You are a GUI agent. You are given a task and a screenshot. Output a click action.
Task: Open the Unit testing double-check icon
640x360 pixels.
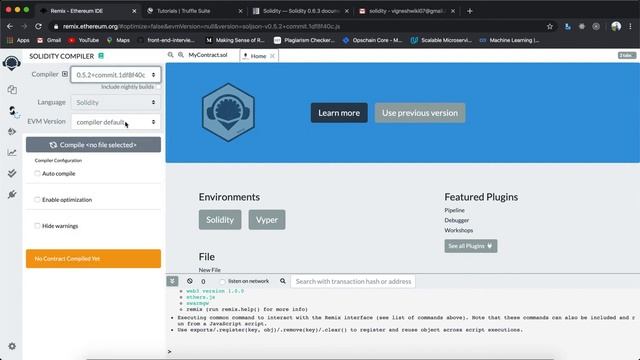tap(12, 173)
